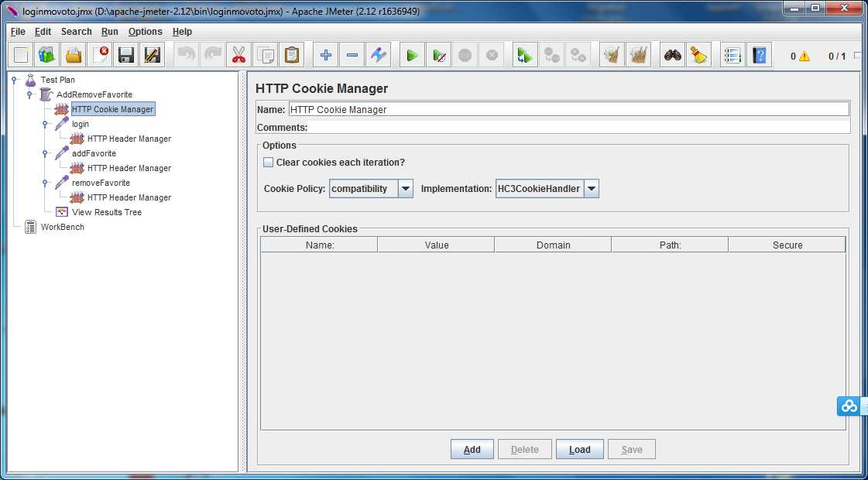The image size is (868, 480).
Task: Collapse the login sampler node
Action: 46,124
